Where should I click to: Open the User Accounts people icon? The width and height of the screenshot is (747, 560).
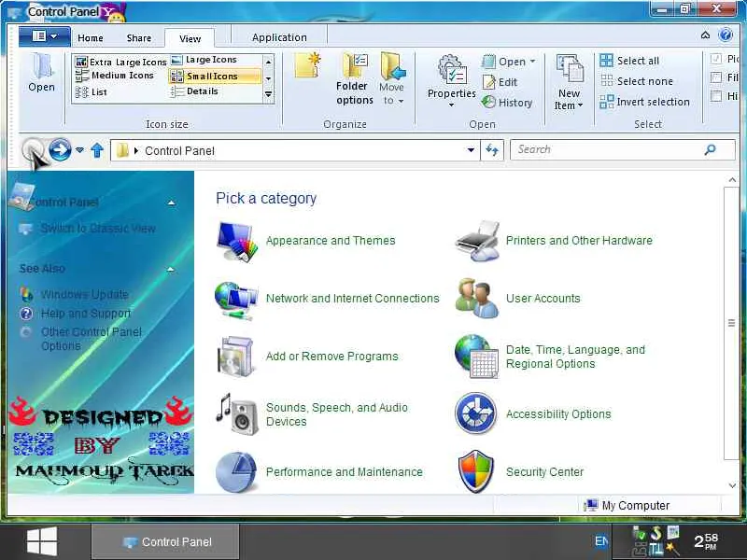click(477, 299)
